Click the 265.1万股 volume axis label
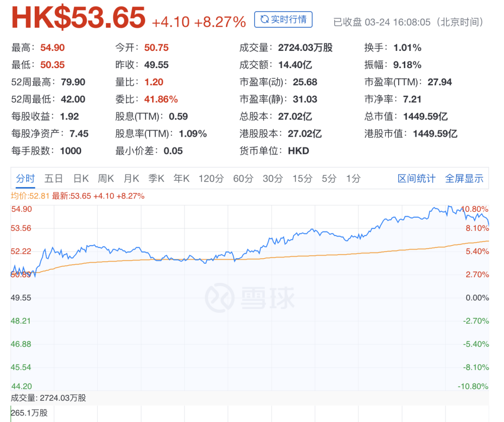Viewport: 504px width, 422px height. [x=29, y=413]
